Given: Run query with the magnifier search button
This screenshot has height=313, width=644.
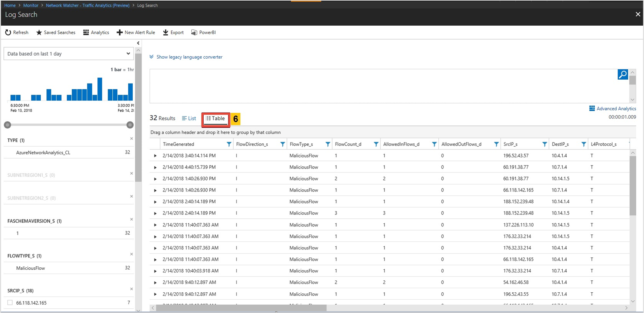Looking at the screenshot, I should pos(623,74).
